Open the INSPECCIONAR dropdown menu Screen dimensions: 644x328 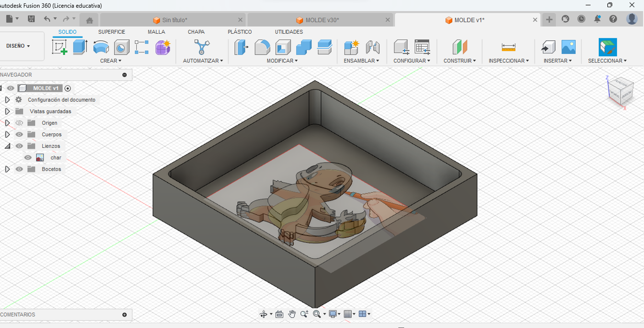tap(509, 61)
